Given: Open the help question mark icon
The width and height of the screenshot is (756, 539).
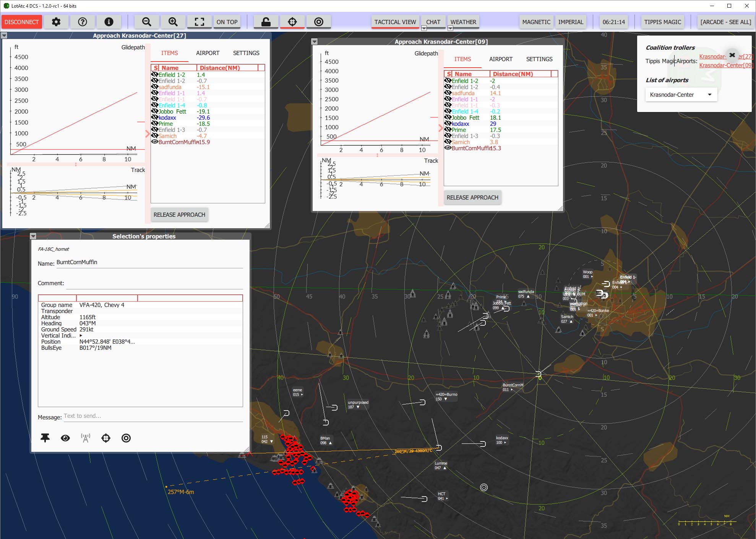Looking at the screenshot, I should (83, 22).
